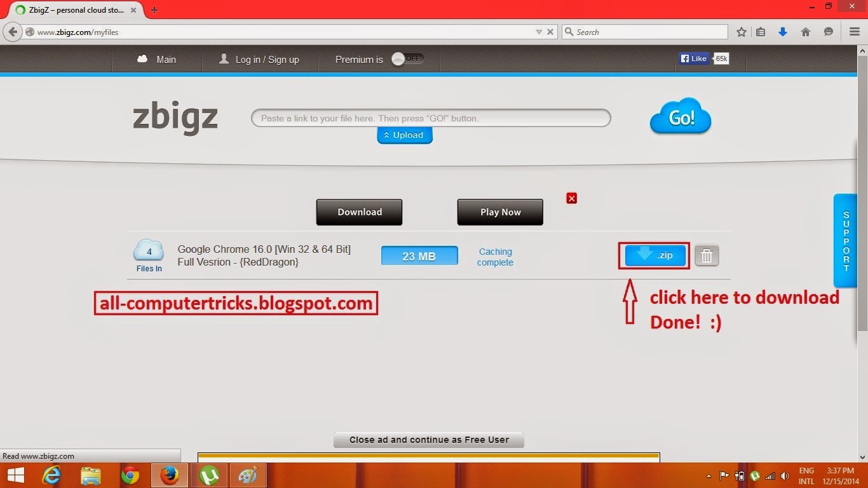Click the battery power icon in tray
The height and width of the screenshot is (488, 868).
pyautogui.click(x=740, y=475)
